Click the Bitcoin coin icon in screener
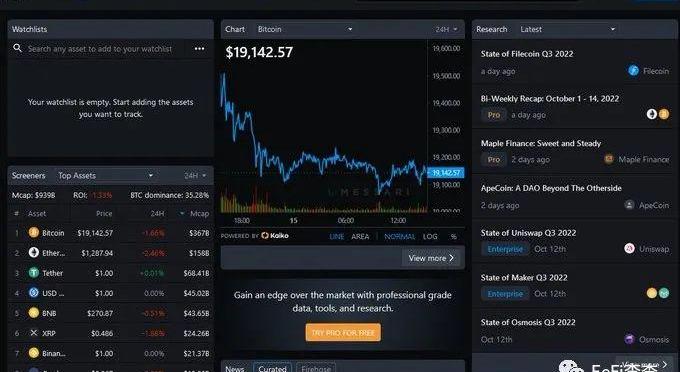Image resolution: width=680 pixels, height=372 pixels. tap(34, 232)
